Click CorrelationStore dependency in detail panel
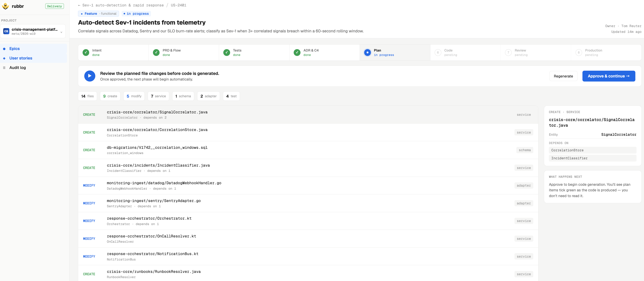Image resolution: width=644 pixels, height=281 pixels. click(x=592, y=150)
